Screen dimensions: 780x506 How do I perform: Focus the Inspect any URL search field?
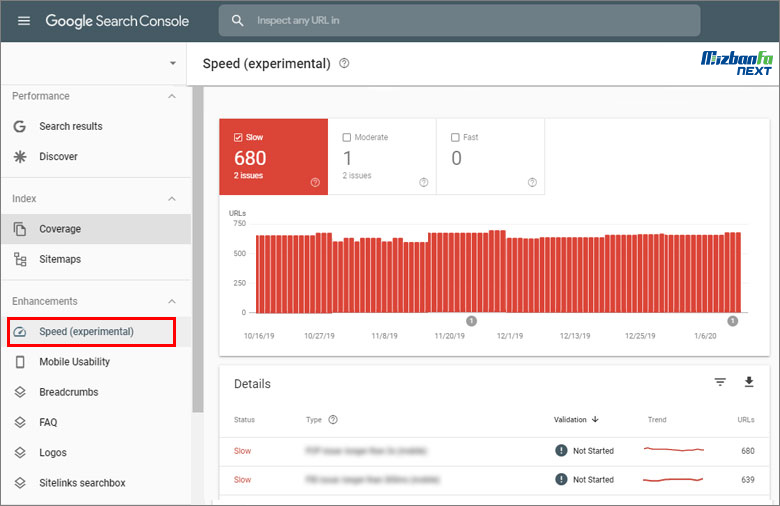click(459, 20)
